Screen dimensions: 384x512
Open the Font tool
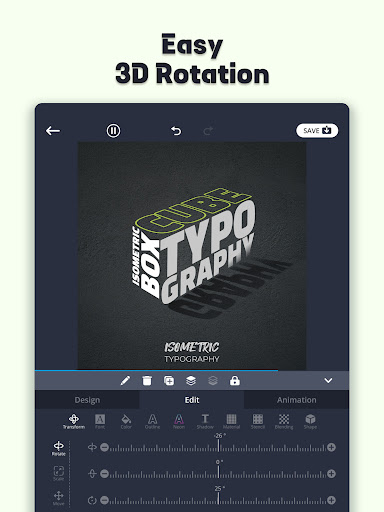pyautogui.click(x=100, y=421)
